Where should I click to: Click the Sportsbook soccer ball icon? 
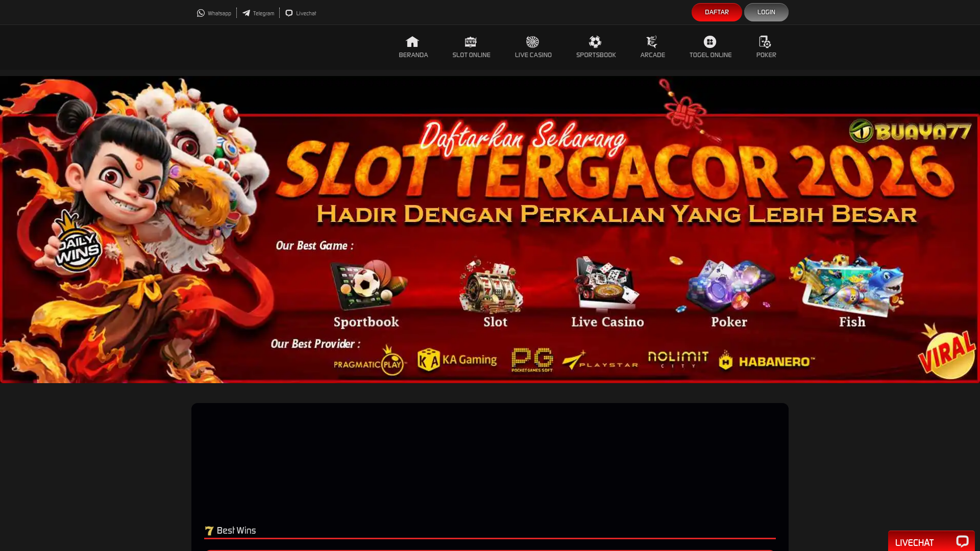(x=595, y=42)
